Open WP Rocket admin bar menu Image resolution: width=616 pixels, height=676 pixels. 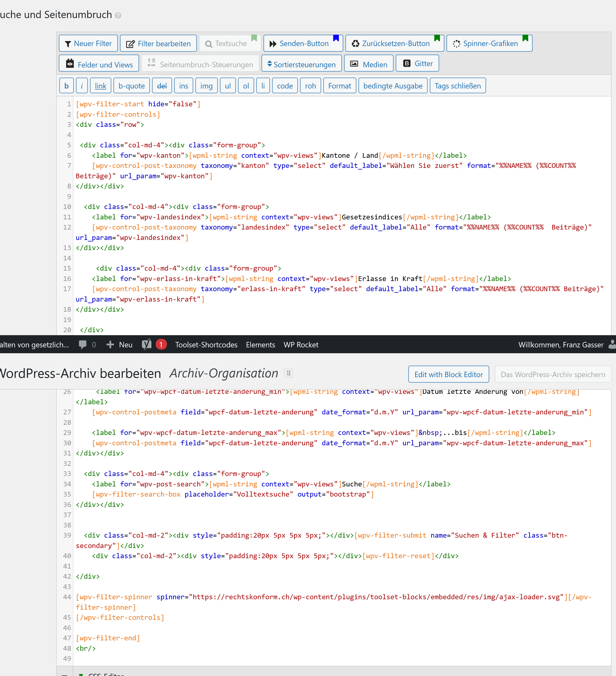click(301, 345)
